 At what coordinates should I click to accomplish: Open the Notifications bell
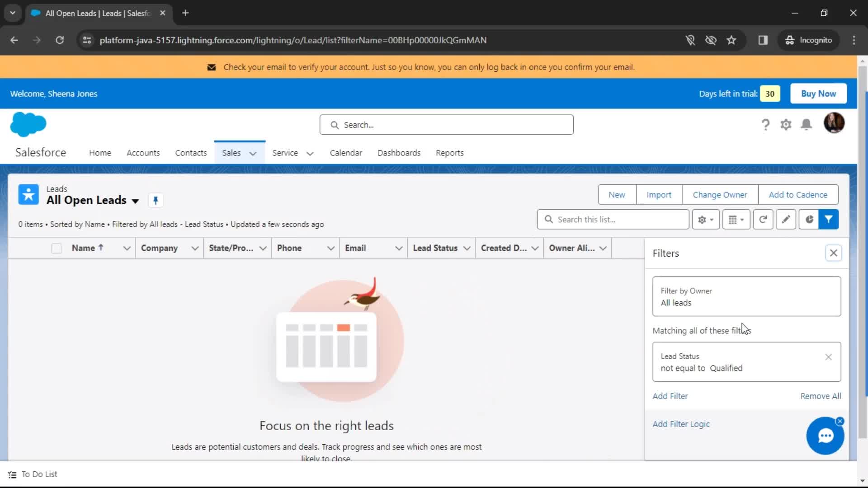tap(806, 124)
